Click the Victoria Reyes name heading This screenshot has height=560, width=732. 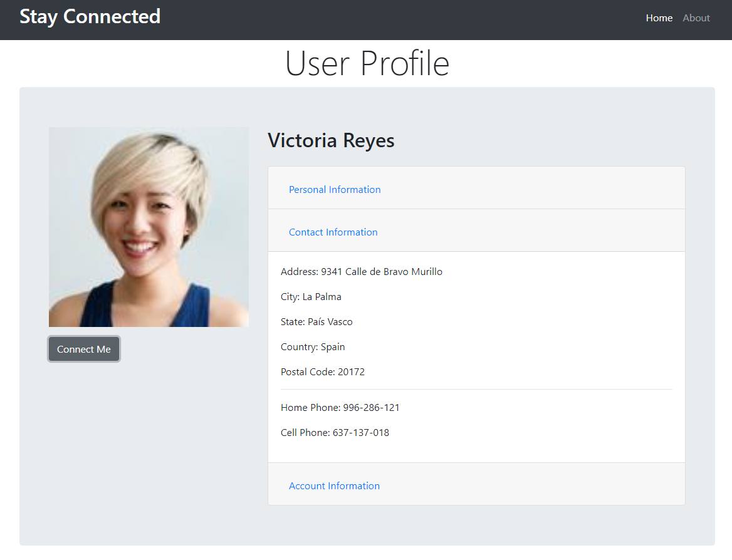331,141
